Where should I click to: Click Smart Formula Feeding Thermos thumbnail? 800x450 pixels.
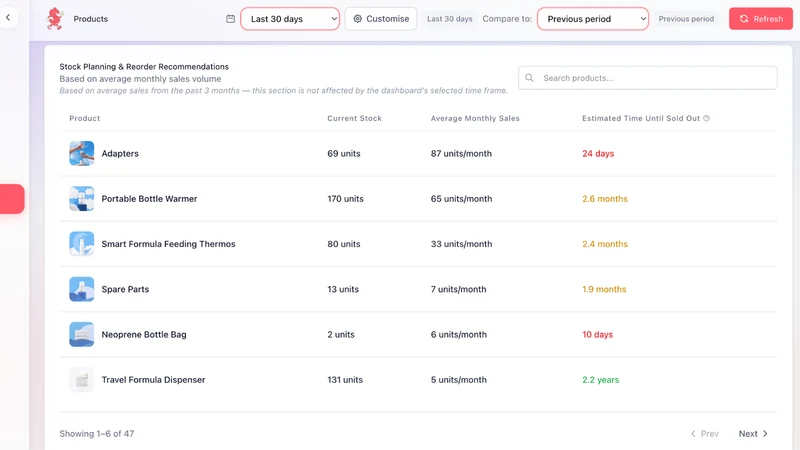click(82, 244)
